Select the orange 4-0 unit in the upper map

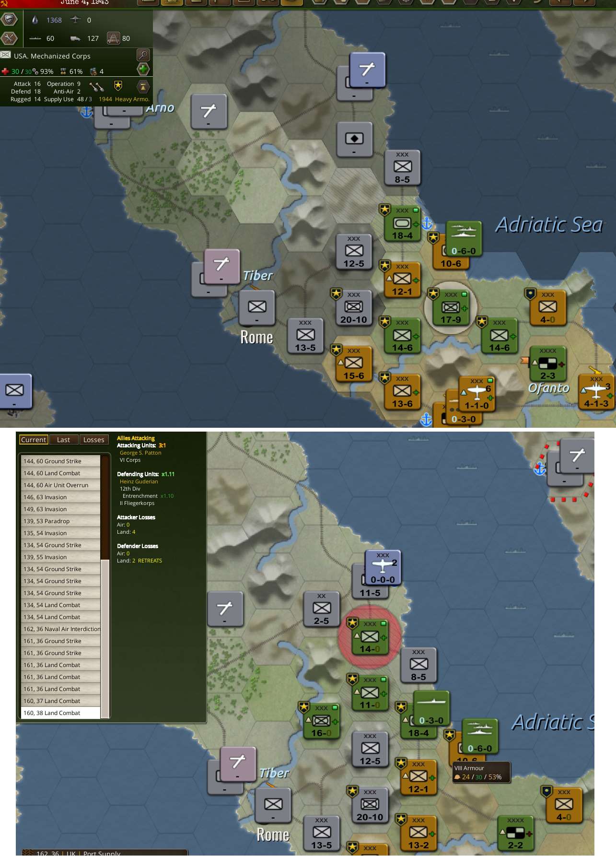(x=547, y=307)
